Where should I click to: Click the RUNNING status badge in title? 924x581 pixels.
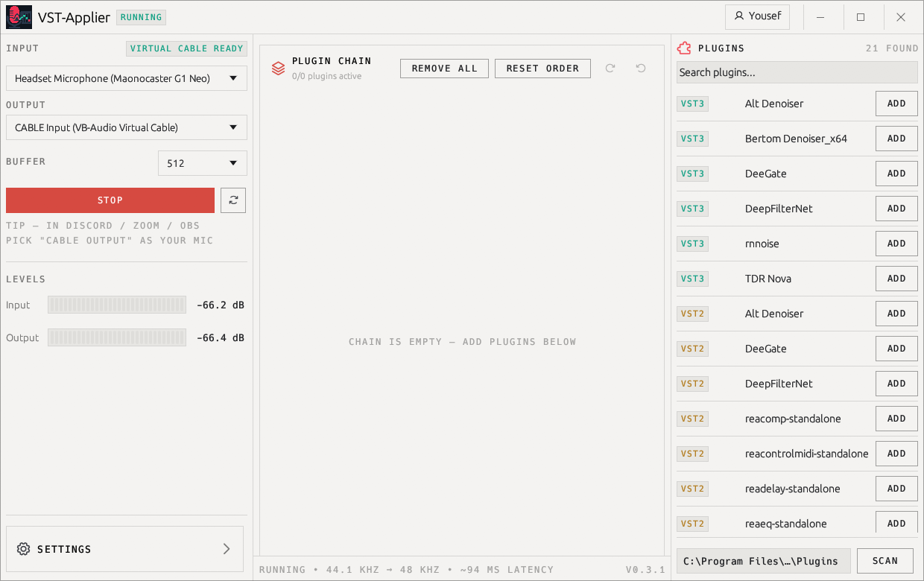[142, 17]
